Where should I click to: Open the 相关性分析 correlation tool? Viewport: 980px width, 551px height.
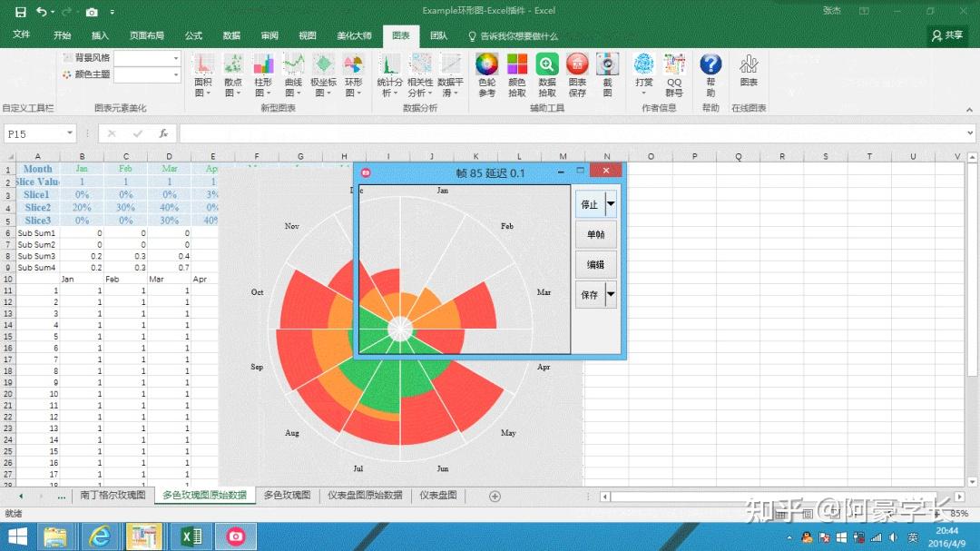(420, 75)
